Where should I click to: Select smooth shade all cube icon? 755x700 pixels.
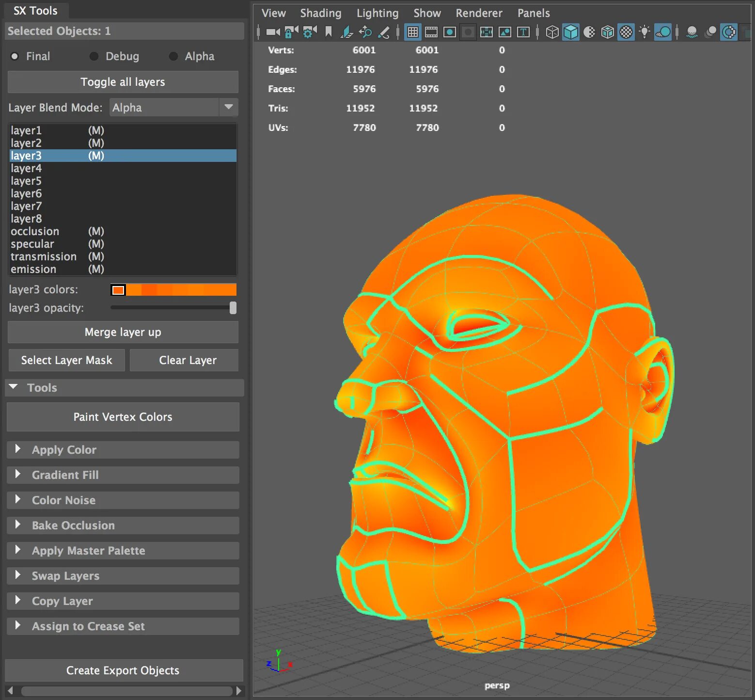pos(571,32)
